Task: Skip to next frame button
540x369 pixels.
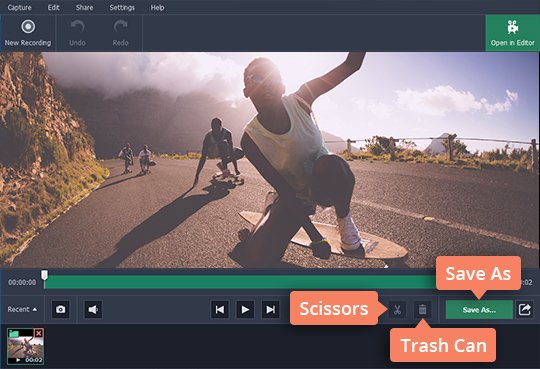Action: point(270,309)
